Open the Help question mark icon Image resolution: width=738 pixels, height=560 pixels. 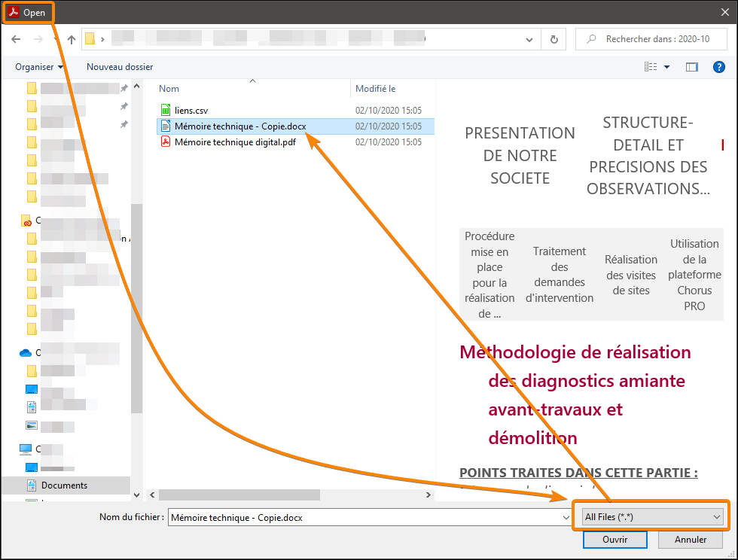718,67
